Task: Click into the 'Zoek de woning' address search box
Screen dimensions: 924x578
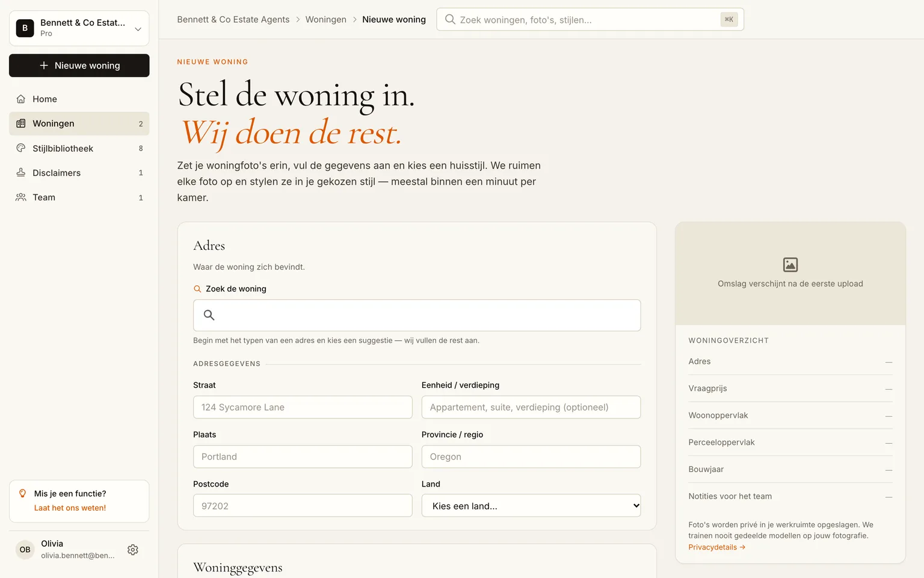Action: [417, 315]
